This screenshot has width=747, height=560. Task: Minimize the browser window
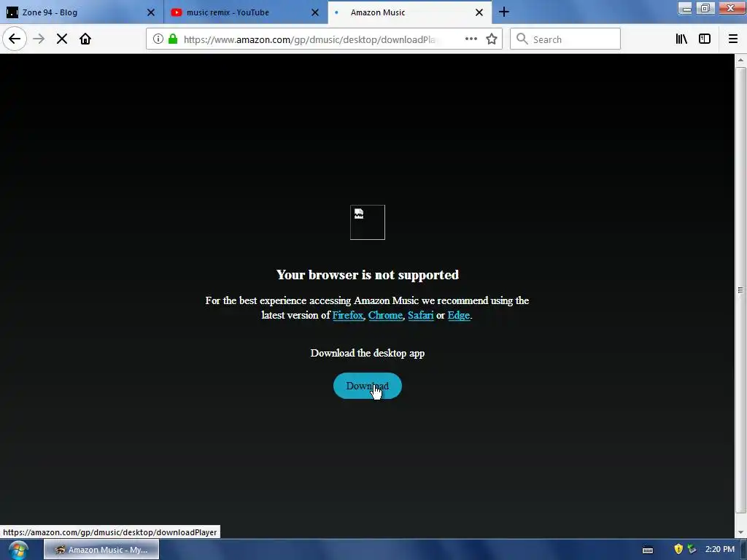coord(685,9)
